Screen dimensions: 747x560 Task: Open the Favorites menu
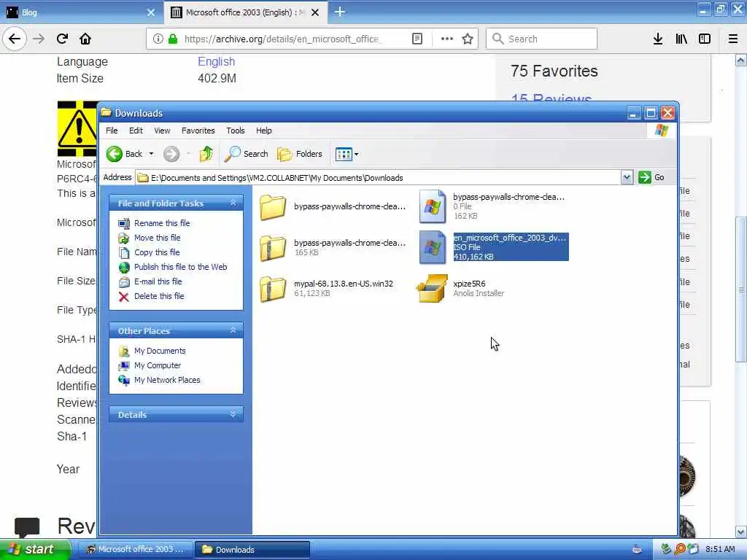click(198, 131)
